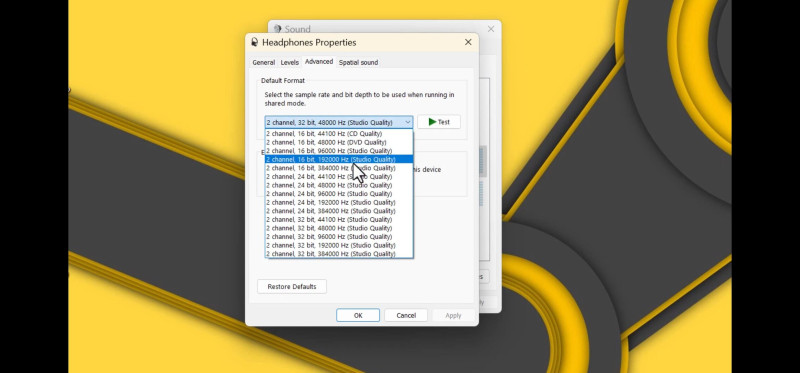Image resolution: width=800 pixels, height=373 pixels.
Task: Choose 2 channel, 32 bit, 384000 Hz option
Action: click(x=339, y=254)
